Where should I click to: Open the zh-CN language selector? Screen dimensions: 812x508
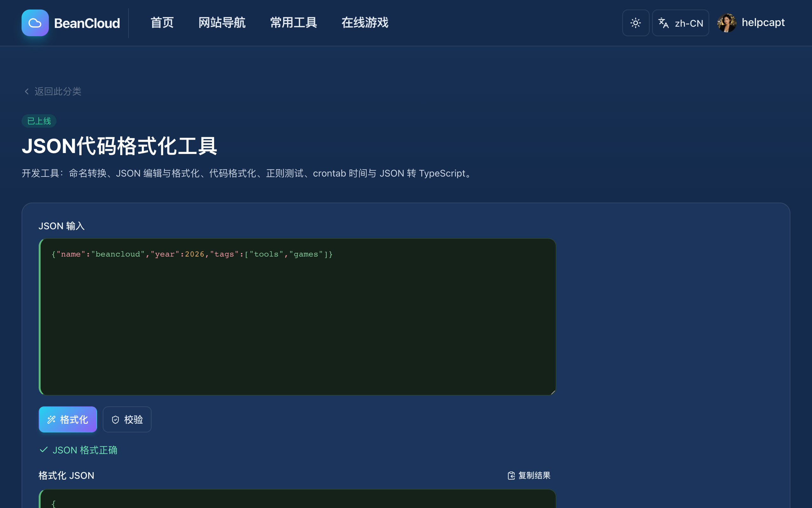tap(680, 23)
